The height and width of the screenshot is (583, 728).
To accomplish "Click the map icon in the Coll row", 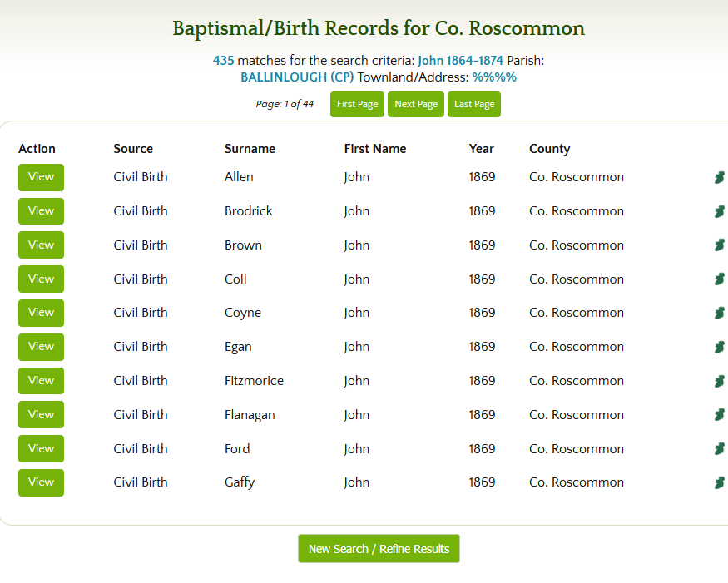I will tap(719, 279).
